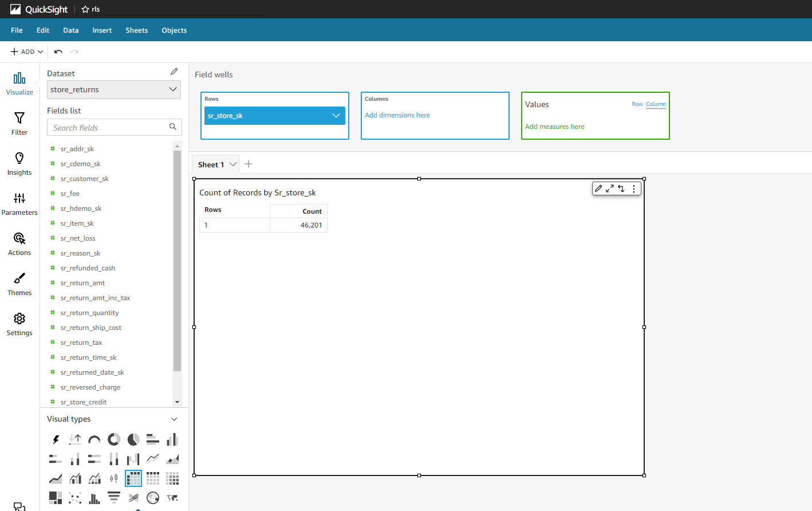Expand the sr_store_sk field options

[x=336, y=116]
